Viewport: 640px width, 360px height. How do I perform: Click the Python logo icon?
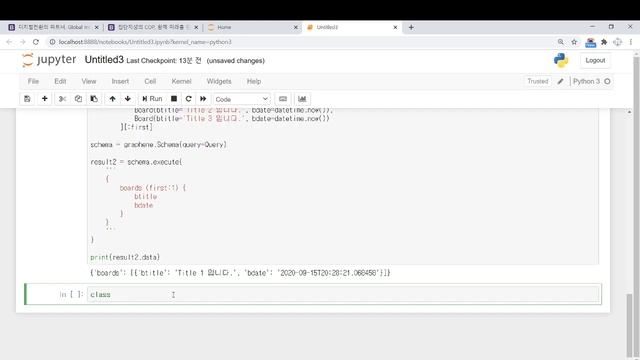[561, 60]
